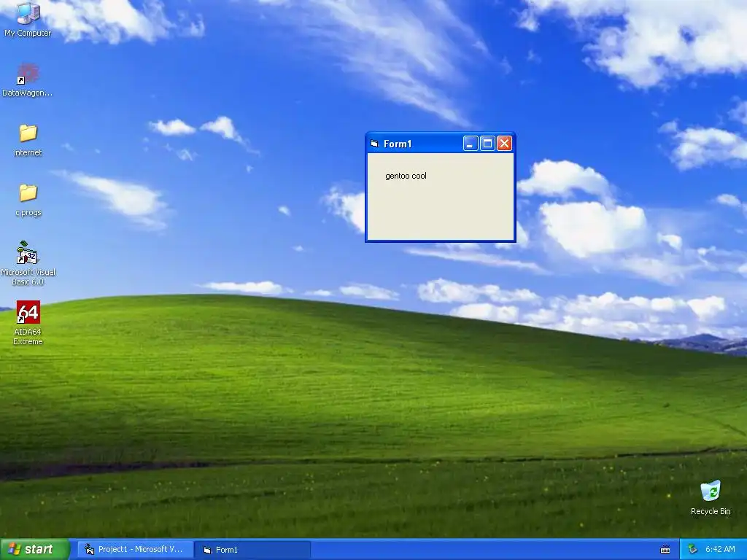
Task: Minimize the Form1 window
Action: click(471, 144)
